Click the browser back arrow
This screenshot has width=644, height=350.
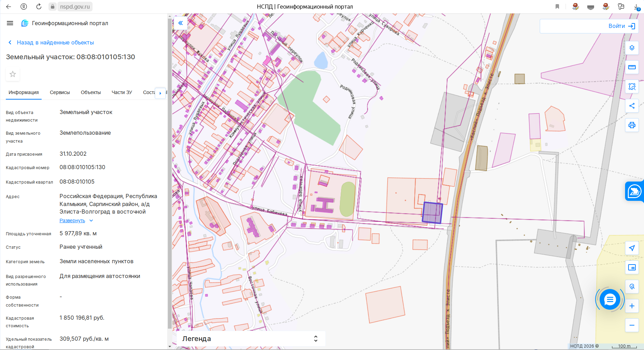(9, 7)
